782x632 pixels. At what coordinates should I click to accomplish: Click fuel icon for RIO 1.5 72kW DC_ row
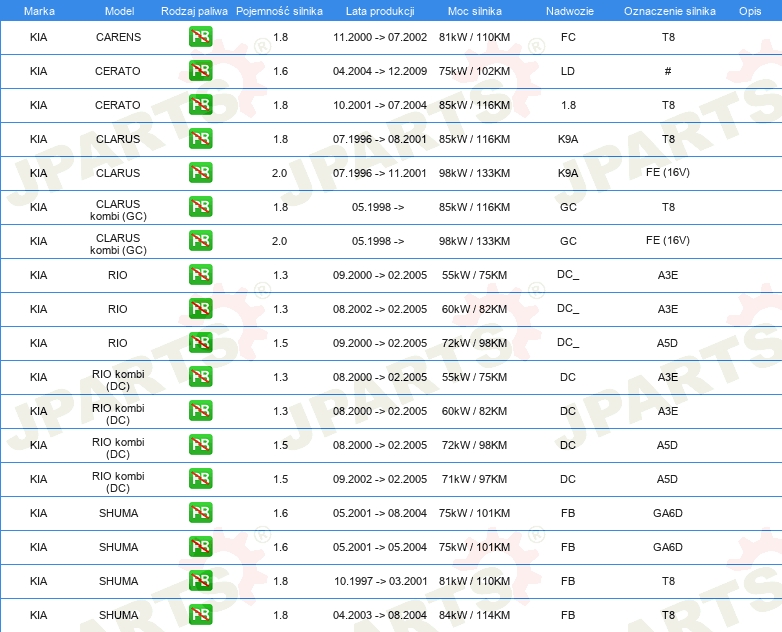(200, 342)
